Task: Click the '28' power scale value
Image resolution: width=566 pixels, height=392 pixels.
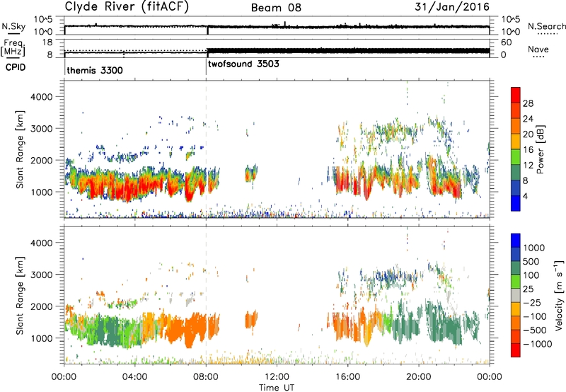Action: coord(528,103)
